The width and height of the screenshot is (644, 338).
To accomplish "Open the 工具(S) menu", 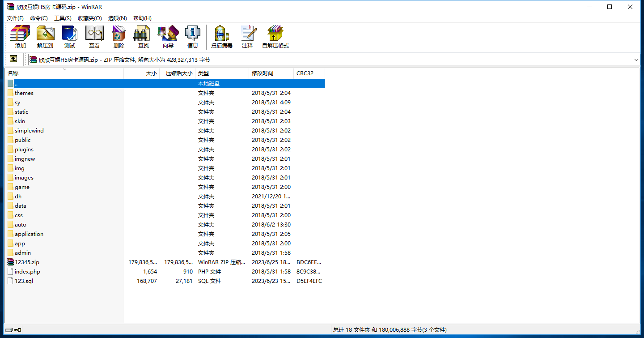I will [63, 18].
